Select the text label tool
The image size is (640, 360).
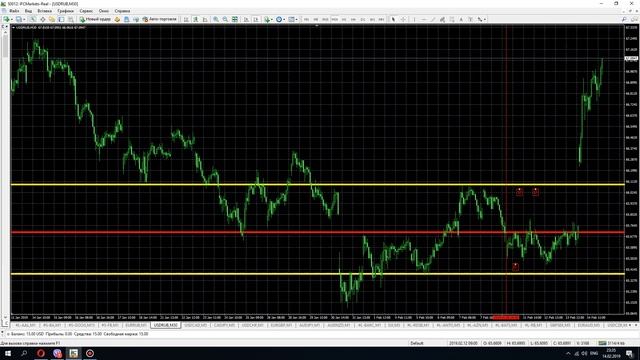tap(470, 19)
